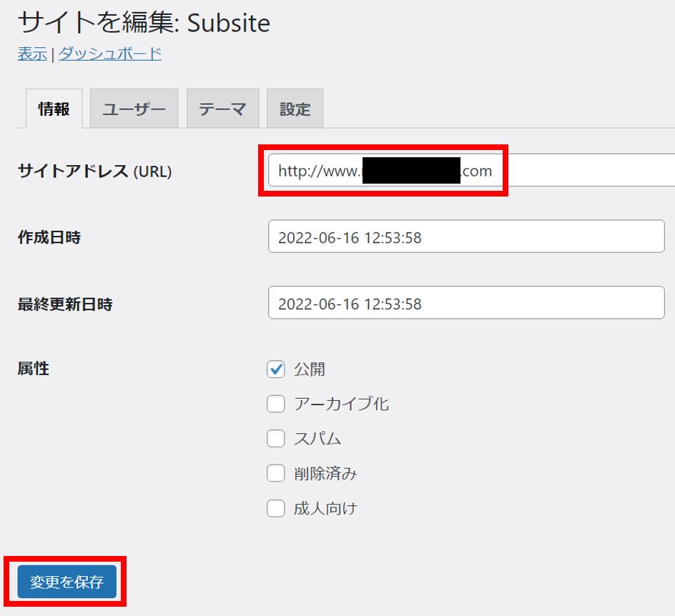
Task: Toggle the 成人向け checkbox
Action: [x=276, y=509]
